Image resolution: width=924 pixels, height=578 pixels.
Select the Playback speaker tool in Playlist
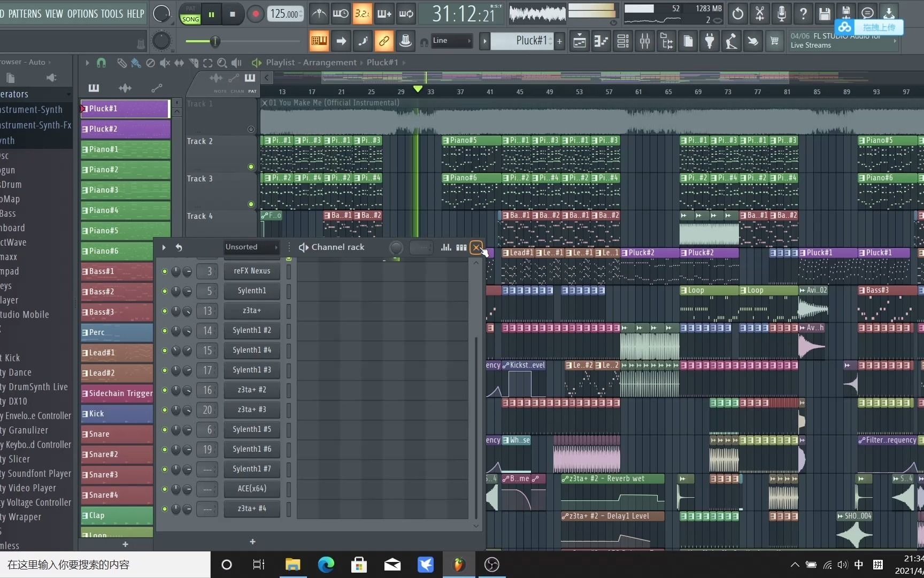tap(236, 63)
